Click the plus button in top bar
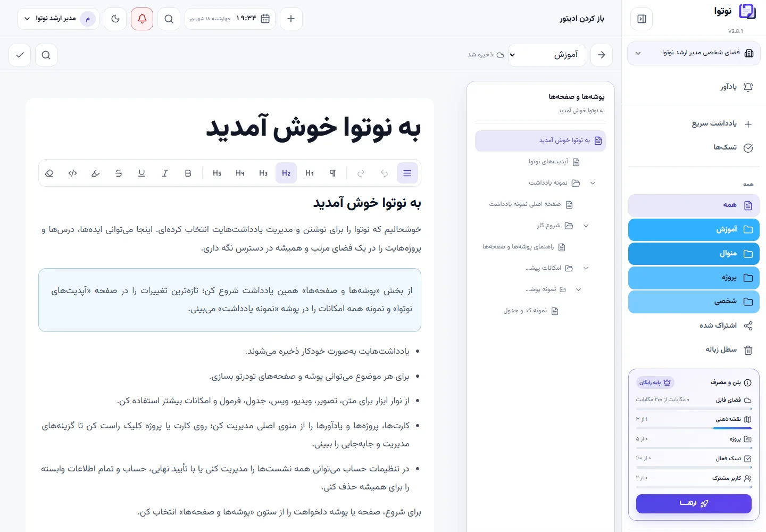Screen dimensions: 766x532 291,19
